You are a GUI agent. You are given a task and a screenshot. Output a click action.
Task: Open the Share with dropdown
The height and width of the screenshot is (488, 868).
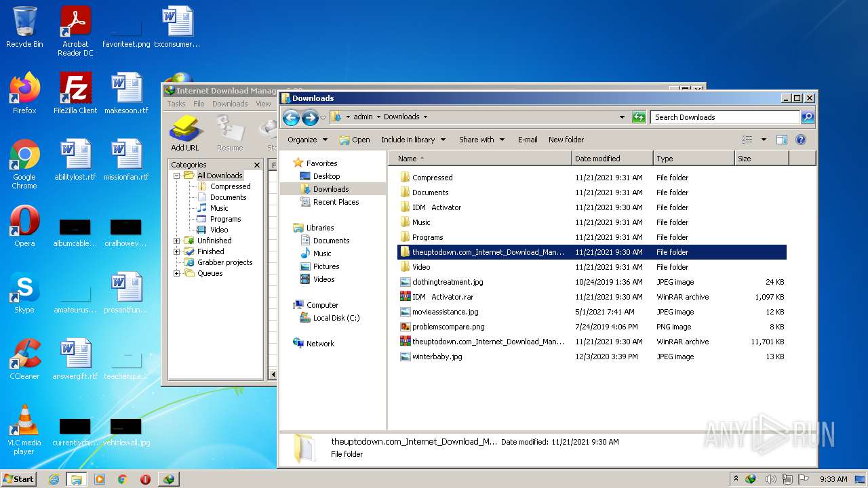pos(482,140)
